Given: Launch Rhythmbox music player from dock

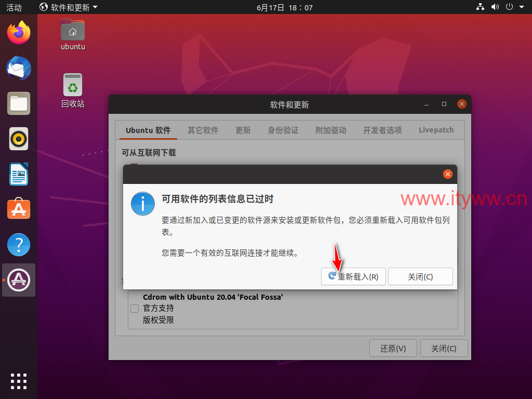Looking at the screenshot, I should point(19,139).
